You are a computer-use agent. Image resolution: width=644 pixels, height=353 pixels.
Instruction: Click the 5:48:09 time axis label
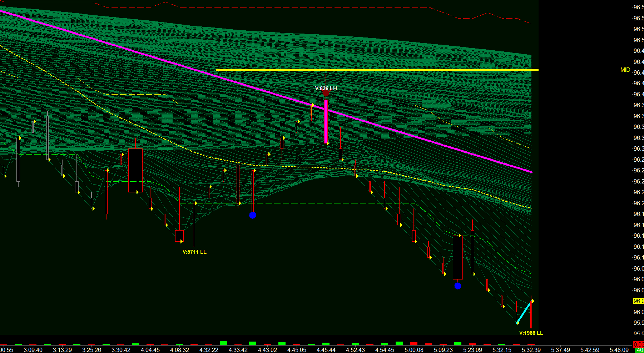pos(619,350)
